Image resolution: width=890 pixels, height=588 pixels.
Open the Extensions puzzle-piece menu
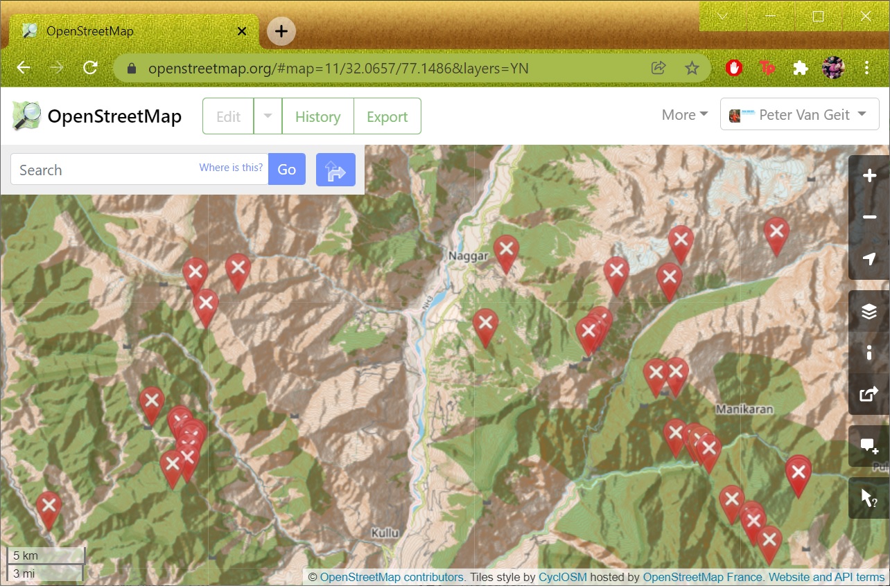coord(800,68)
